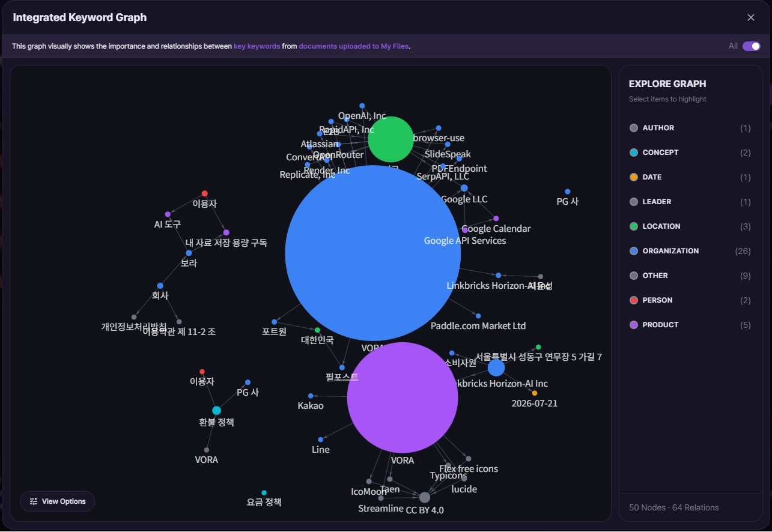Click the large purple VORA product node
Screen dimensions: 772x532
click(403, 397)
